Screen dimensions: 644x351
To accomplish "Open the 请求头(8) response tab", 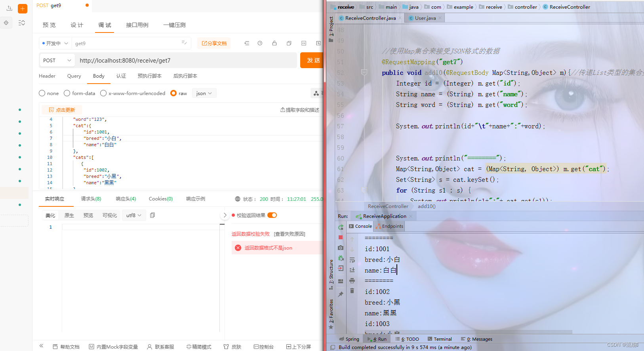I will (x=91, y=199).
